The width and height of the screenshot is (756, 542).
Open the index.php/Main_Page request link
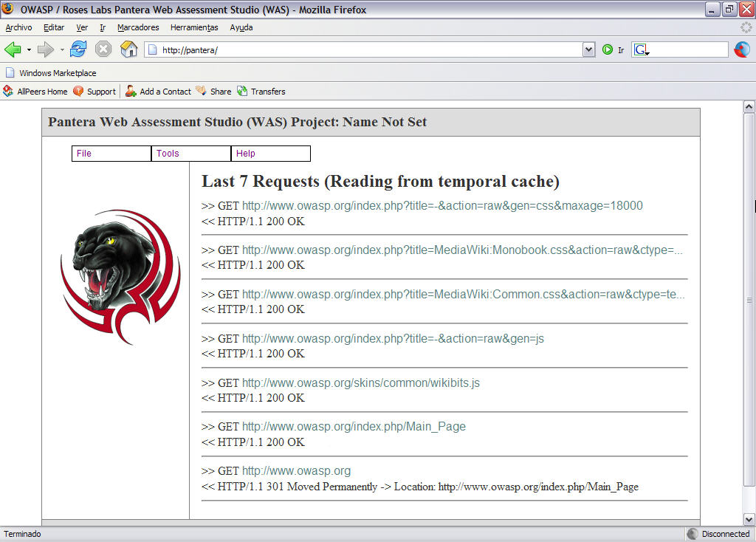pos(354,427)
